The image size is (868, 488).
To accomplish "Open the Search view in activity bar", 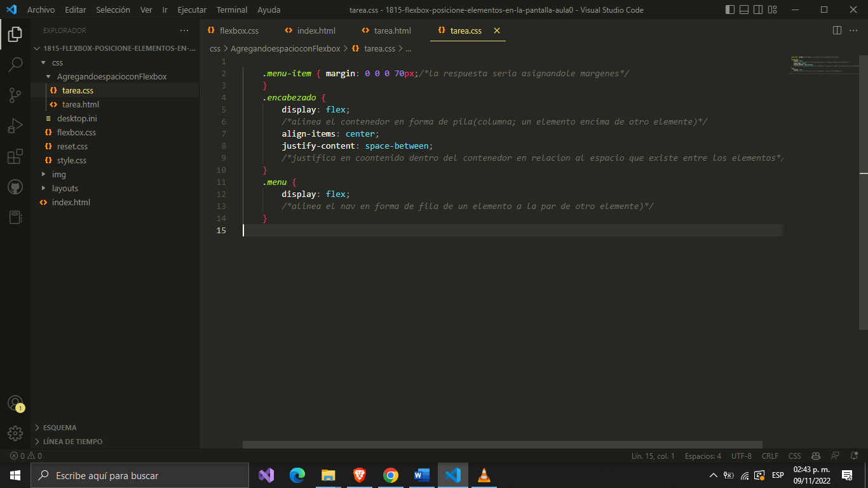I will (15, 65).
